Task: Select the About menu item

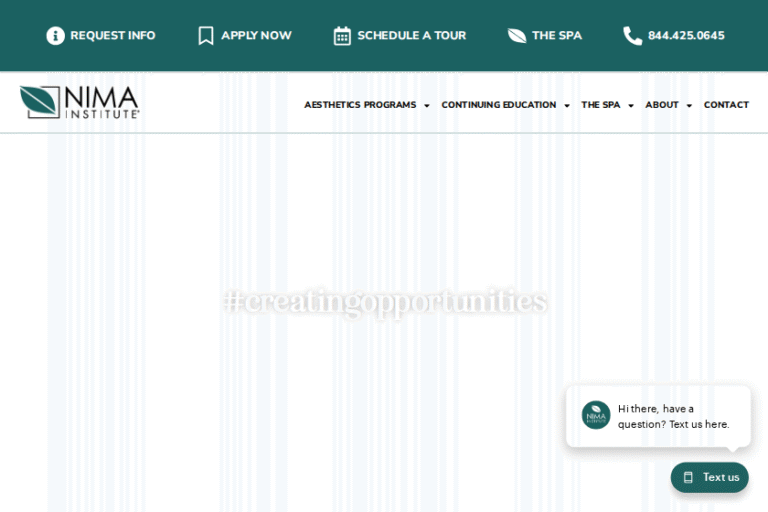Action: [661, 105]
